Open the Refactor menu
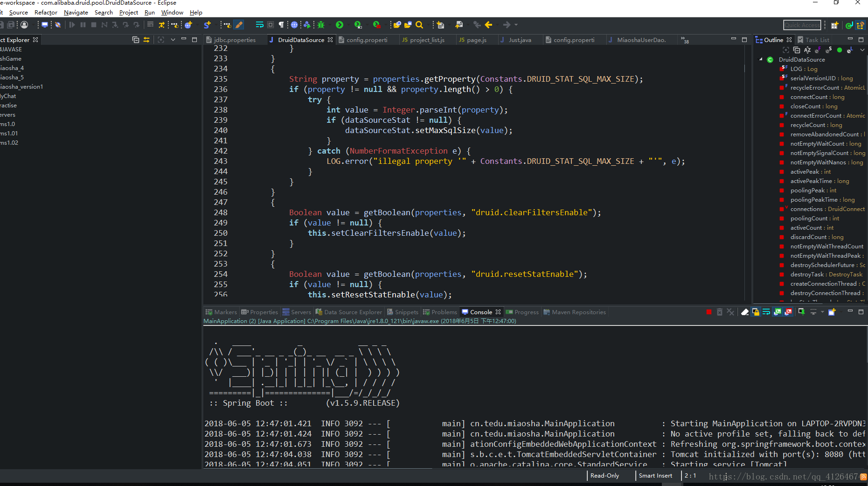This screenshot has height=486, width=868. tap(46, 13)
